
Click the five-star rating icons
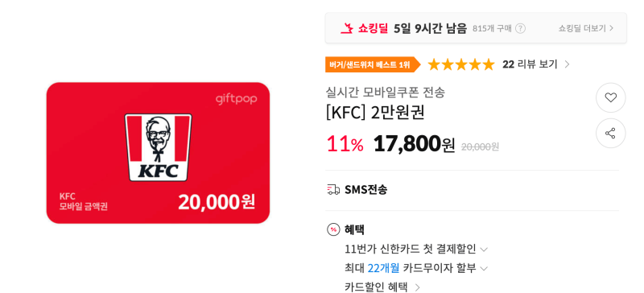pyautogui.click(x=461, y=64)
